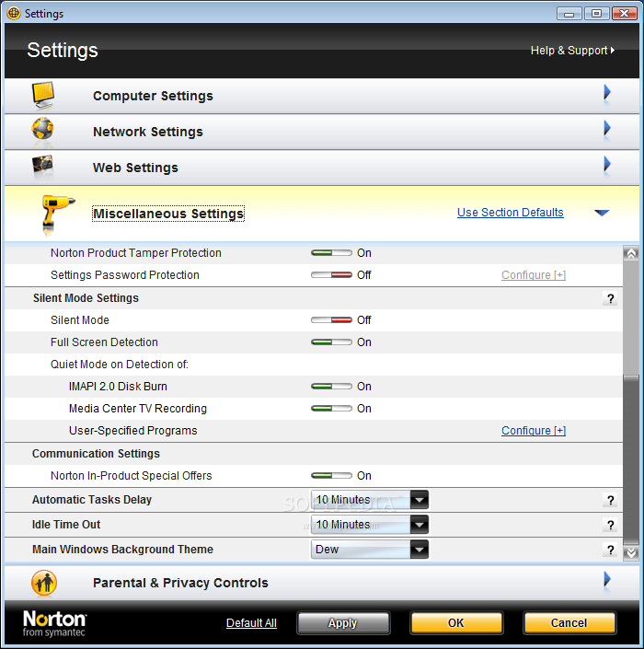Image resolution: width=644 pixels, height=649 pixels.
Task: Click the settings list scrollbar thumb
Action: point(631,459)
